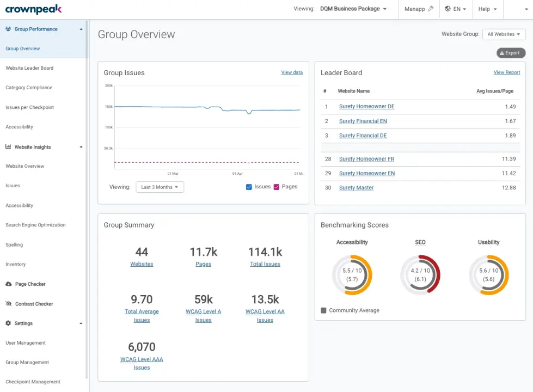Open the EN language dropdown
The width and height of the screenshot is (533, 392).
(x=456, y=9)
